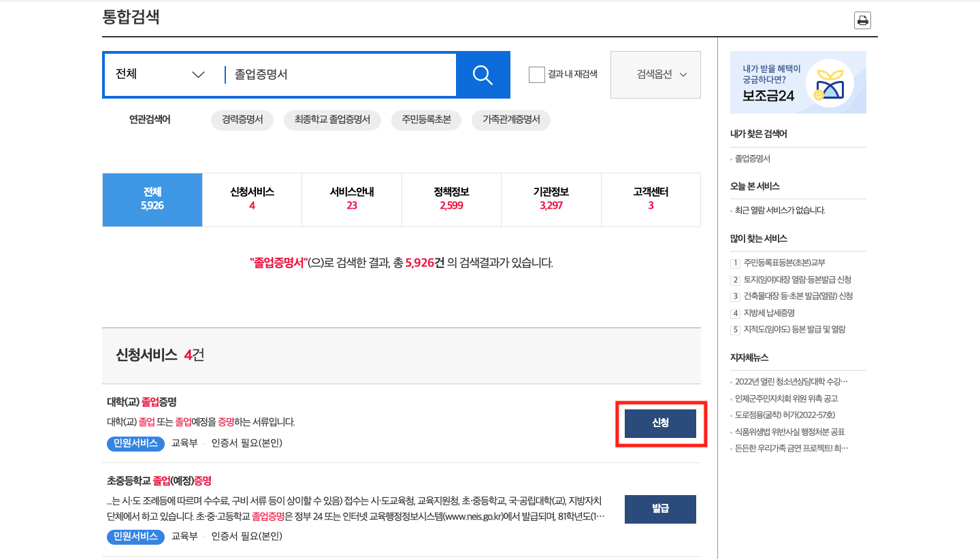Click the 가족관계증명서 suggestion tag
This screenshot has height=559, width=980.
[510, 120]
